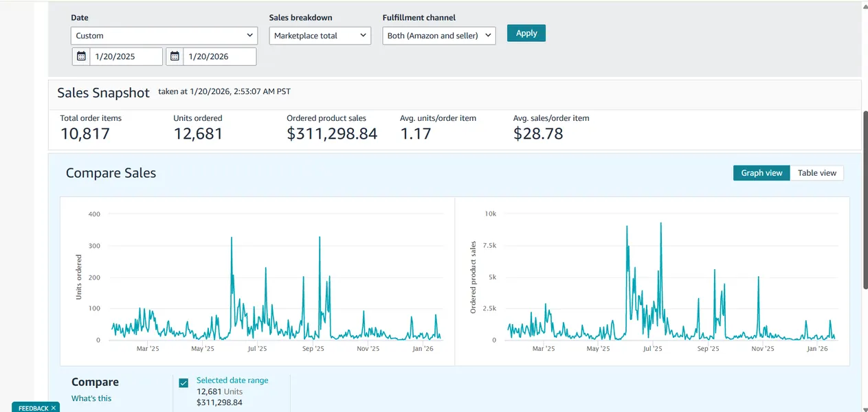This screenshot has width=868, height=412.
Task: Uncheck the Selected date range checkbox
Action: click(x=183, y=383)
